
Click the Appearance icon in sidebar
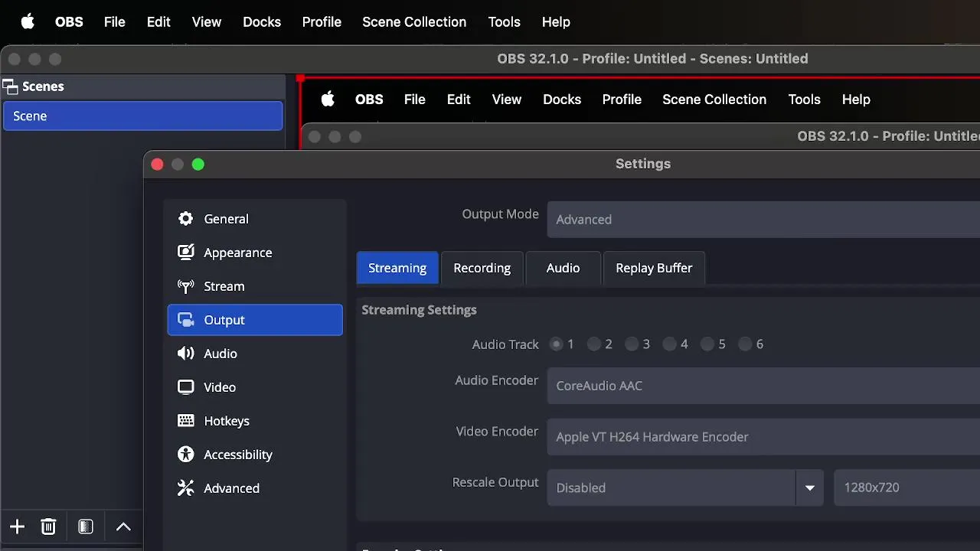pos(185,253)
